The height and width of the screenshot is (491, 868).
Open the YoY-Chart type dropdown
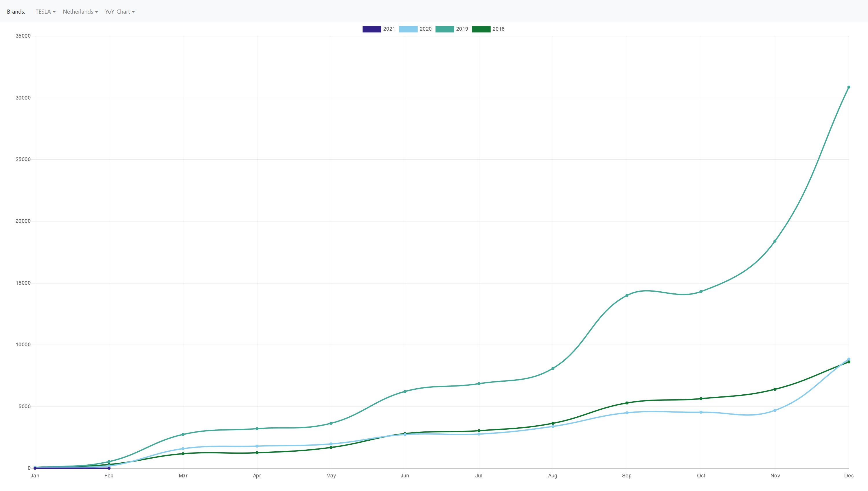[x=120, y=12]
